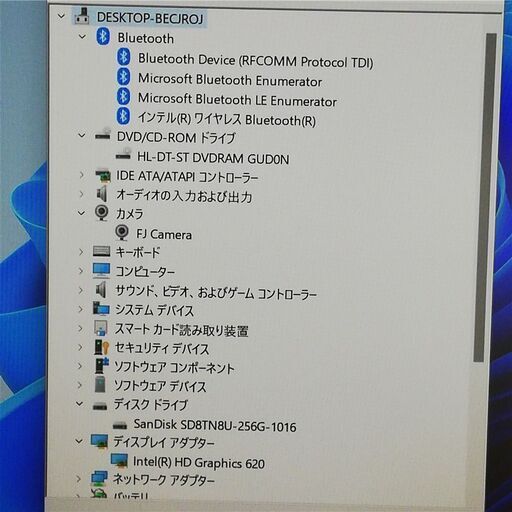Select the DESKTOP-BECJROJ label
Image resolution: width=512 pixels, height=512 pixels.
tap(150, 18)
